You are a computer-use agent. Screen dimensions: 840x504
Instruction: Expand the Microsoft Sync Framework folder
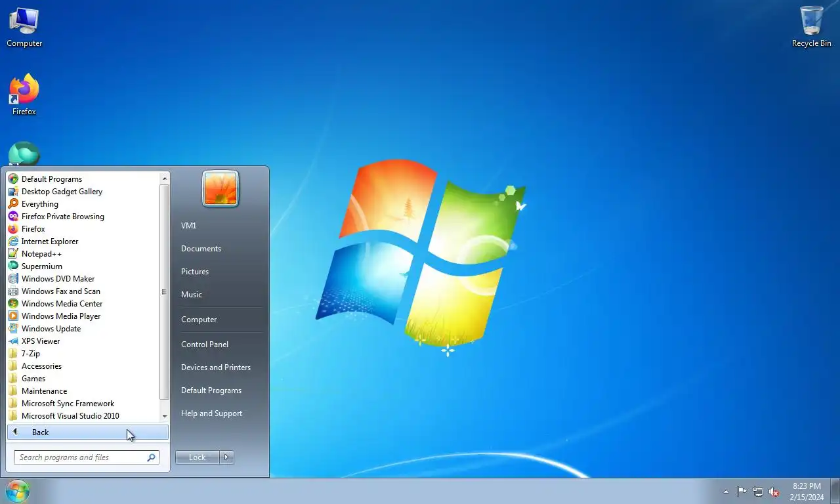coord(68,404)
